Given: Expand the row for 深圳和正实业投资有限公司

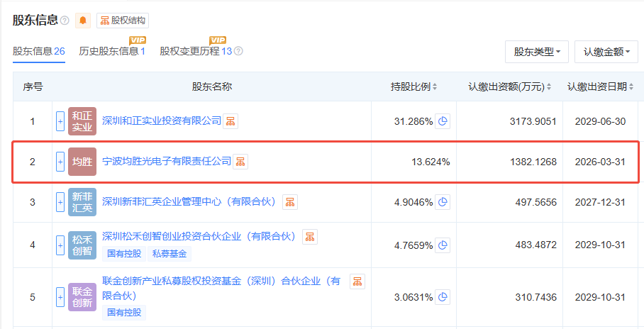Looking at the screenshot, I should tap(60, 121).
